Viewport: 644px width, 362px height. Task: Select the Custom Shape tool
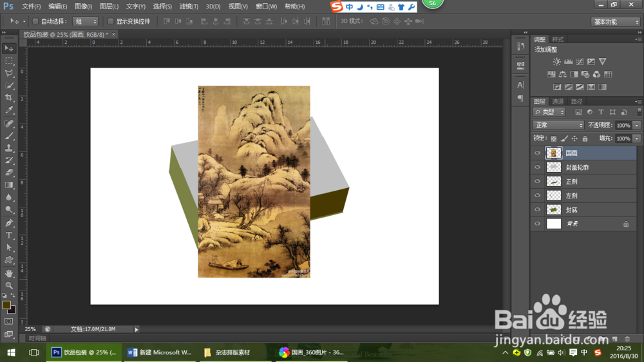(8, 260)
